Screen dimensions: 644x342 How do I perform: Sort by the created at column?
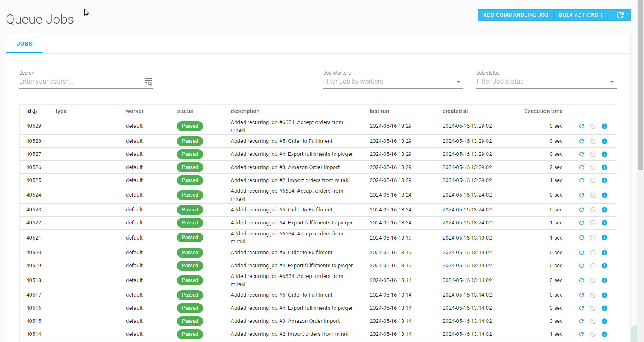click(x=455, y=111)
